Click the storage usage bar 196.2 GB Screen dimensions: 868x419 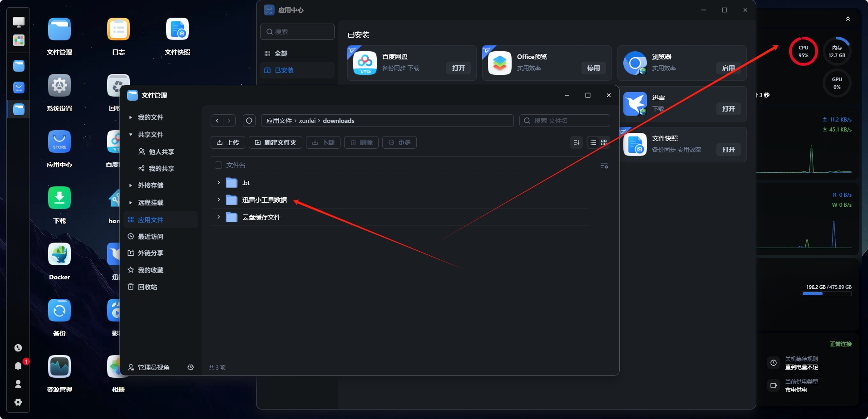click(x=827, y=294)
